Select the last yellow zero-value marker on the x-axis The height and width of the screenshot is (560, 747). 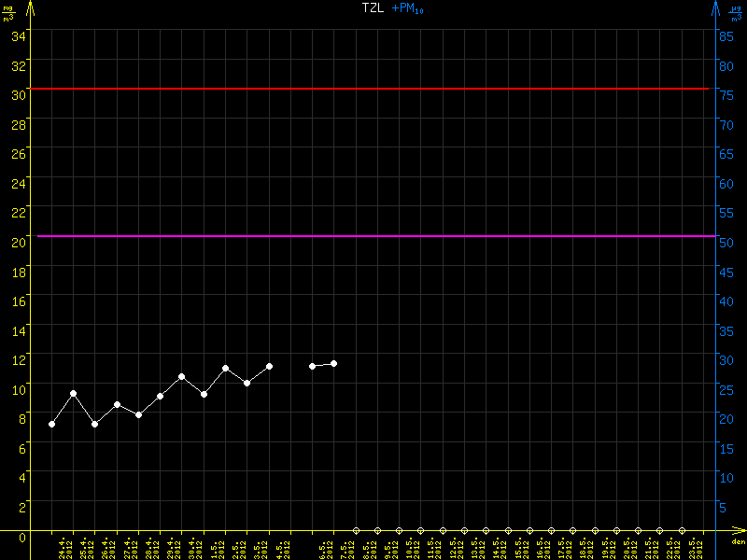click(x=681, y=530)
